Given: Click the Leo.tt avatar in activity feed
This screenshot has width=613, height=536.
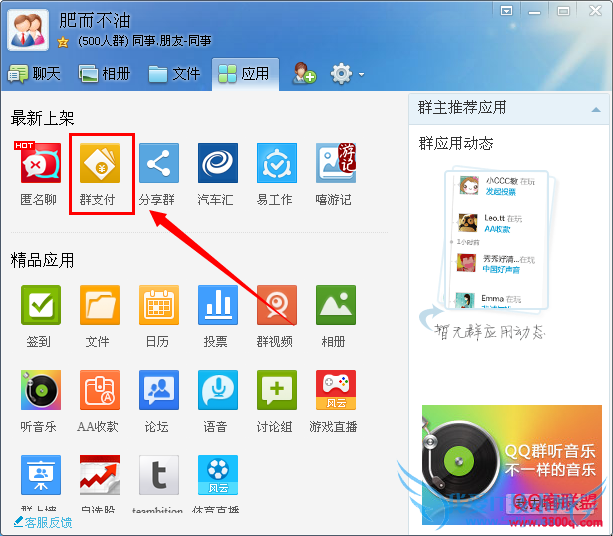Looking at the screenshot, I should (x=468, y=223).
